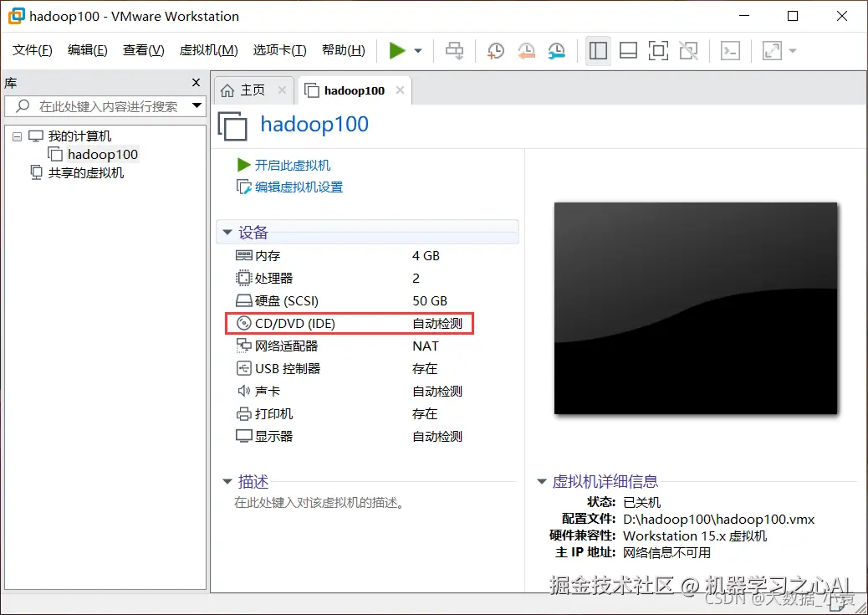Click the large hadoop100 VM title heading
The image size is (868, 615).
(x=314, y=124)
